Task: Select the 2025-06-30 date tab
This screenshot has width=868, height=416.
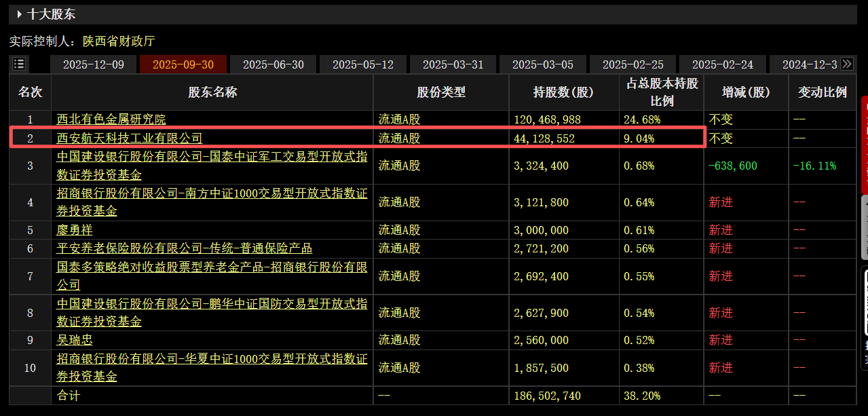Action: (273, 64)
